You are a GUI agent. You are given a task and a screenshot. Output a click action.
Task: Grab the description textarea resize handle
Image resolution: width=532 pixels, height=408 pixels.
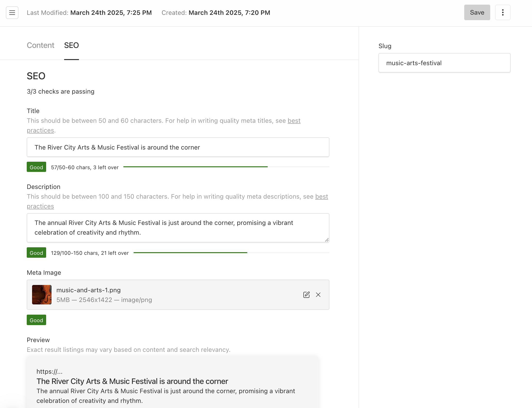tap(327, 240)
